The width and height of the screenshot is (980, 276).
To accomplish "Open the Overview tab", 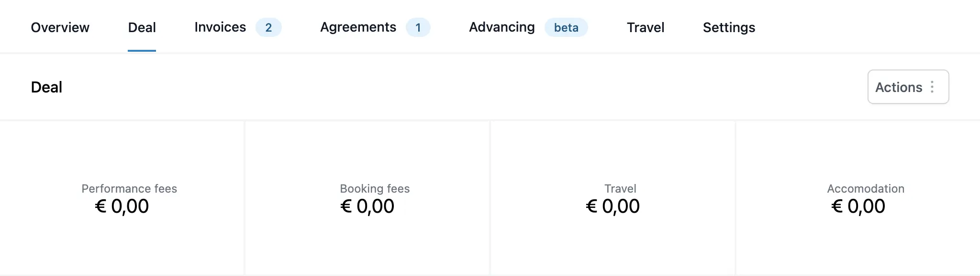I will [60, 27].
